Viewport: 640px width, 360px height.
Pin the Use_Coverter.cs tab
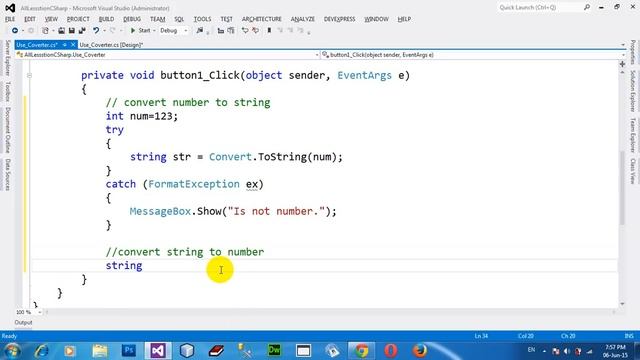64,44
